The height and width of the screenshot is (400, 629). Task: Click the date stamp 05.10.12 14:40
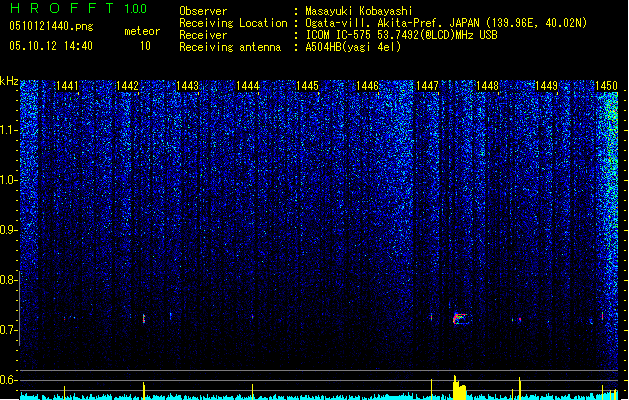[51, 46]
